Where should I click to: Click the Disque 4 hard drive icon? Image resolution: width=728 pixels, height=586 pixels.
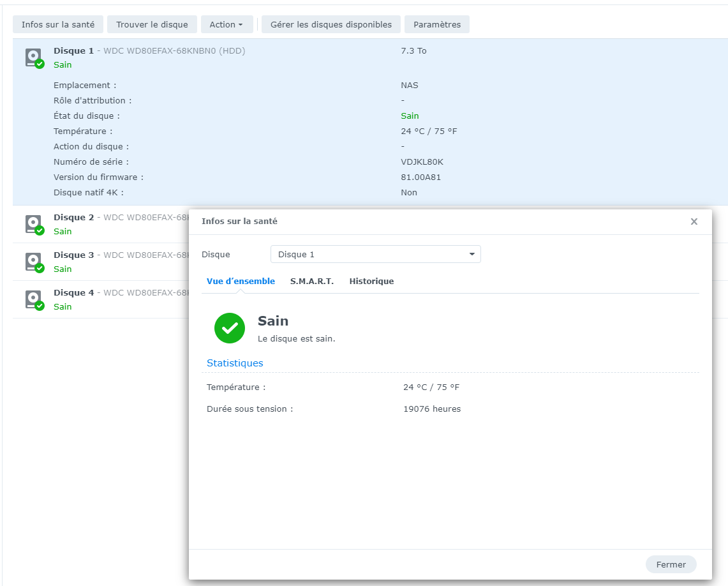(34, 300)
